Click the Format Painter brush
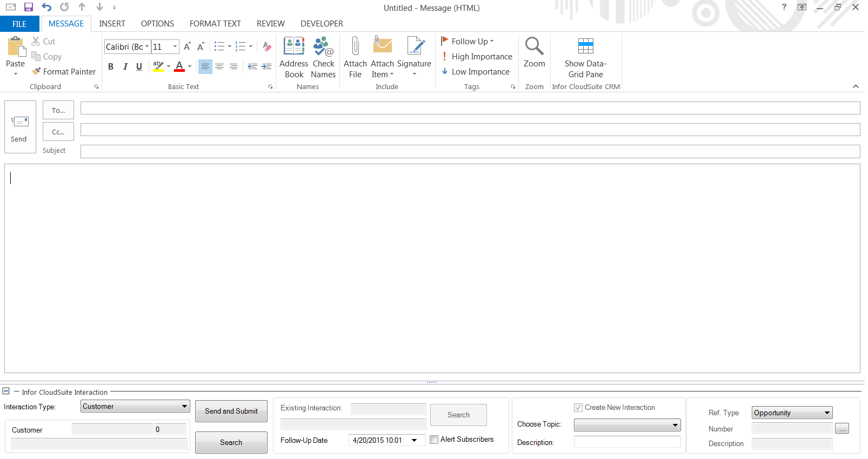The height and width of the screenshot is (459, 868). click(x=37, y=71)
